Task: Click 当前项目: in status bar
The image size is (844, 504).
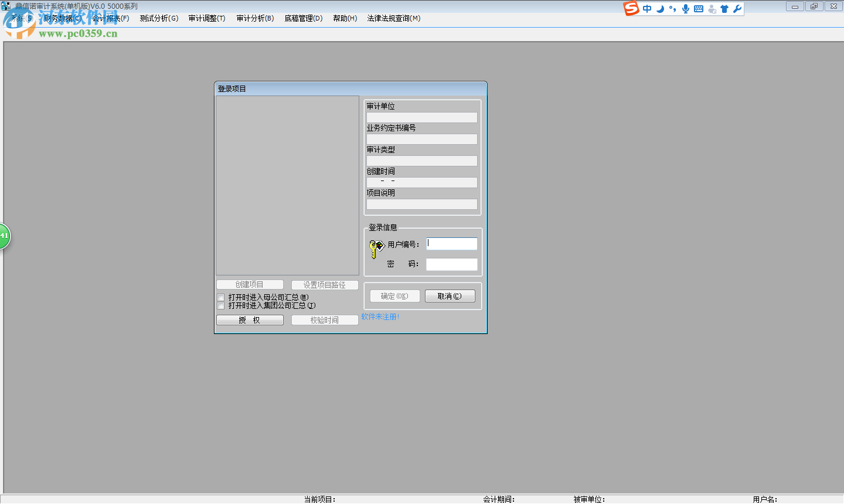Action: (319, 499)
